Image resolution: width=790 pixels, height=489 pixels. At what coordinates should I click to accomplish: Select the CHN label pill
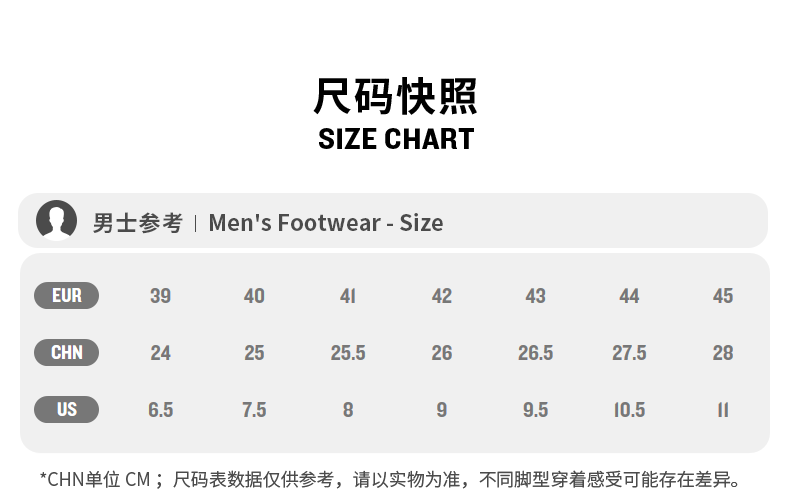tap(66, 353)
